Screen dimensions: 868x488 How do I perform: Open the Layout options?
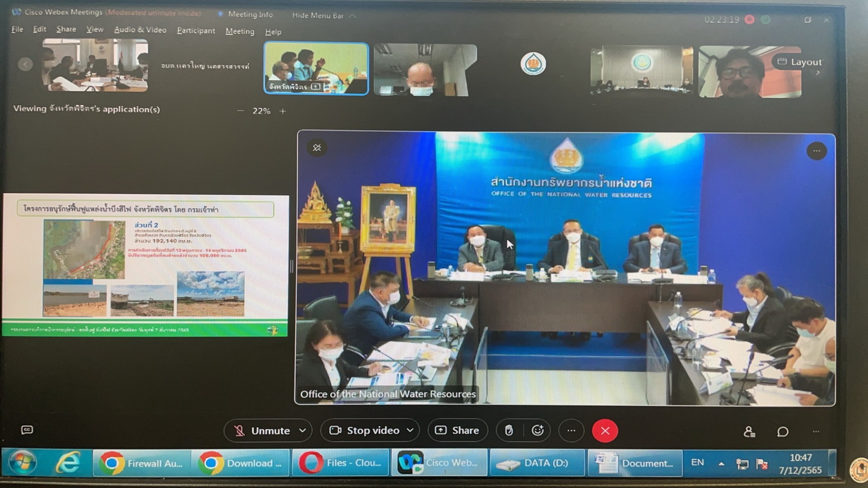[800, 62]
